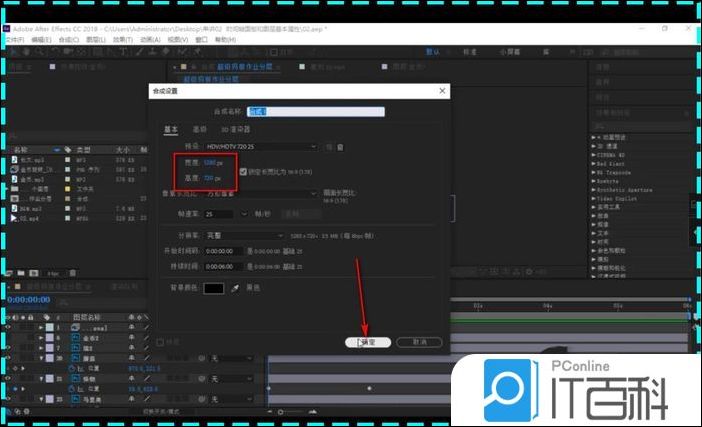Click the save preset icon beside trash

[329, 147]
